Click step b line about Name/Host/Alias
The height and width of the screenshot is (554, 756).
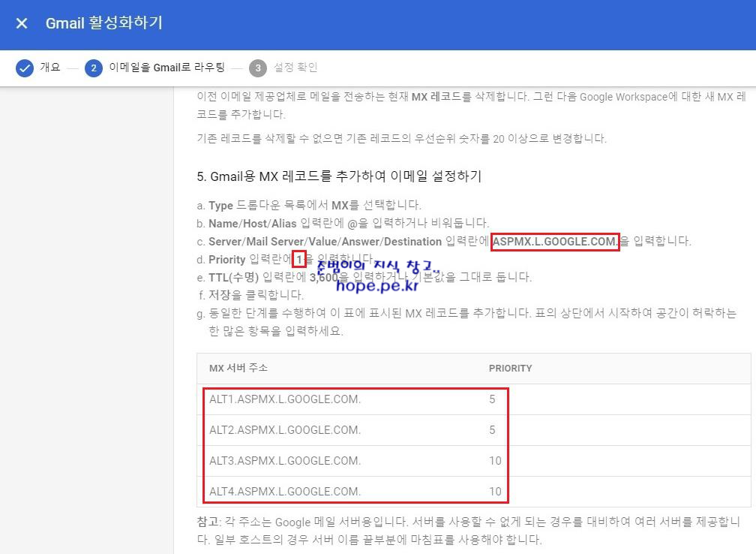point(343,224)
